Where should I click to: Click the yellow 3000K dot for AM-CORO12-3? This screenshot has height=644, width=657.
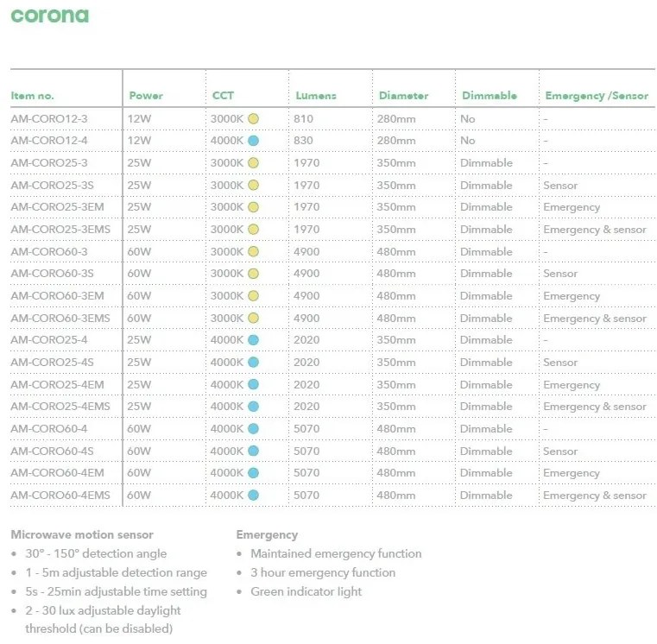point(253,118)
